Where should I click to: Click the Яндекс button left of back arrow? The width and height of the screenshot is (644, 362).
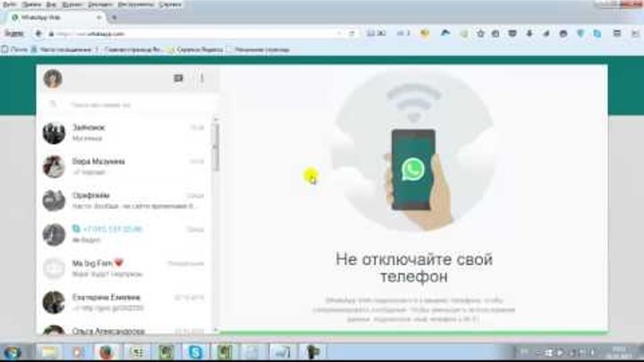tap(14, 34)
